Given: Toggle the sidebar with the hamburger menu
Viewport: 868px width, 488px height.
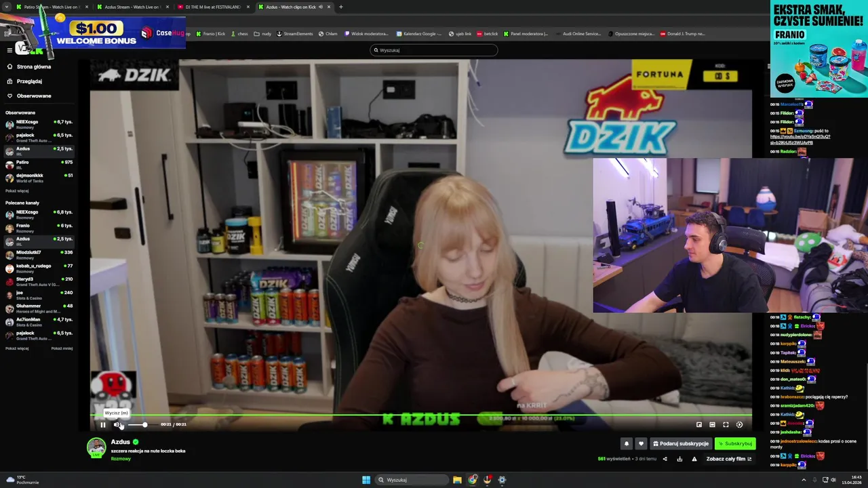Looking at the screenshot, I should tap(9, 50).
